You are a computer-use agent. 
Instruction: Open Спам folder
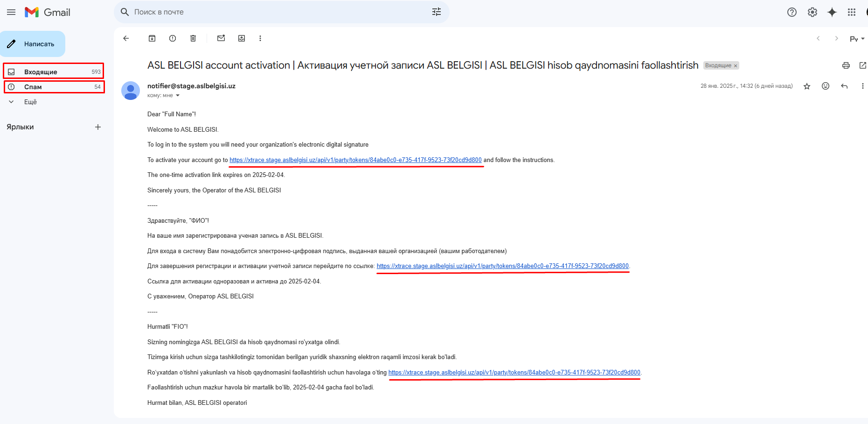click(54, 87)
